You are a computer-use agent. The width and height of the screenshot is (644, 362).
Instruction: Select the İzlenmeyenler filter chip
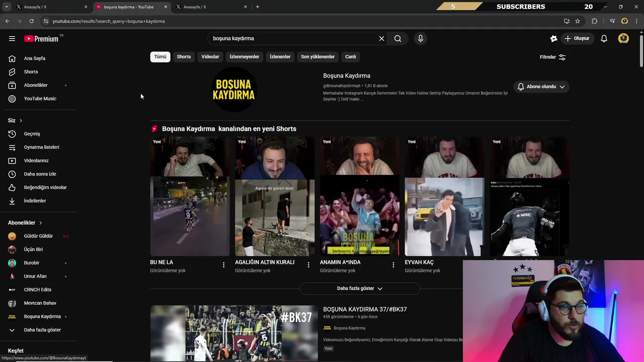coord(245,57)
